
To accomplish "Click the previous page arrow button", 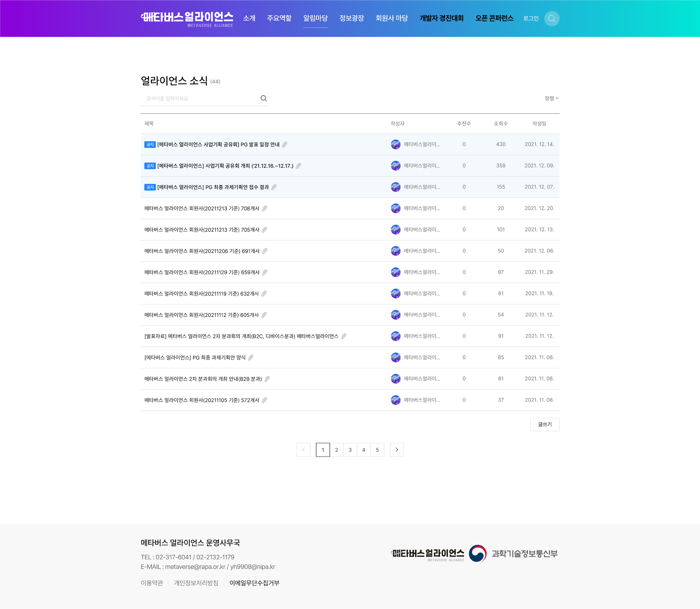I will 303,450.
